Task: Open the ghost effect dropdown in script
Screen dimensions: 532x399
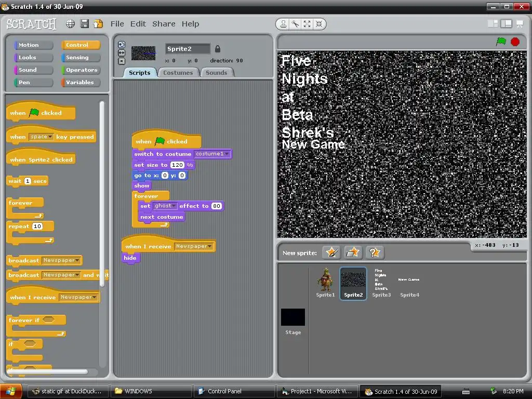Action: tap(165, 206)
